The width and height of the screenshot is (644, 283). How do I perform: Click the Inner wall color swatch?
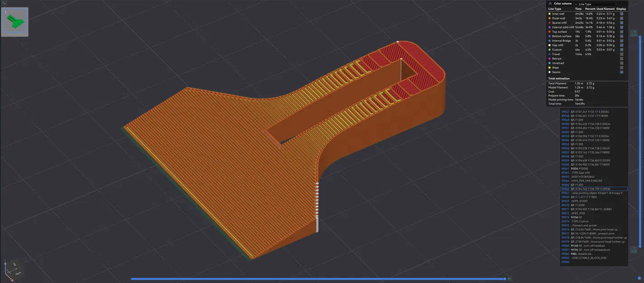[x=549, y=14]
